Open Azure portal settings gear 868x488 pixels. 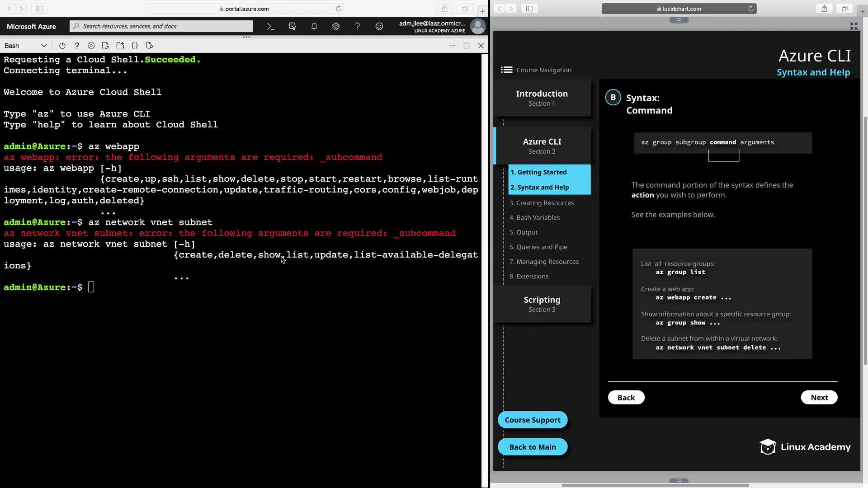(x=336, y=26)
